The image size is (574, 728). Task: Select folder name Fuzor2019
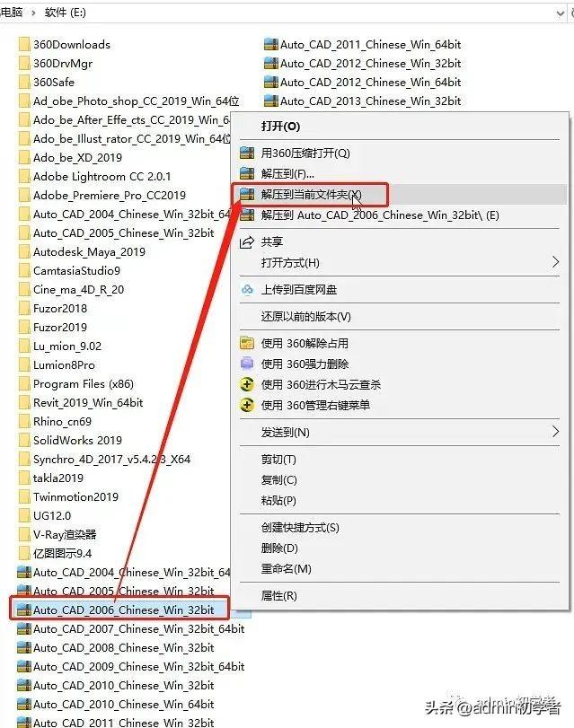pyautogui.click(x=60, y=328)
